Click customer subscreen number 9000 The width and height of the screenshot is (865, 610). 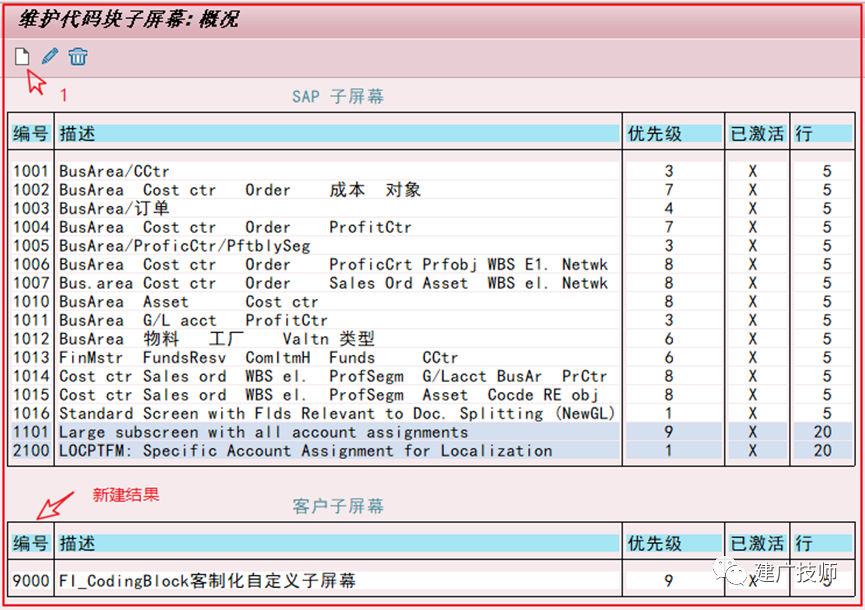point(31,581)
